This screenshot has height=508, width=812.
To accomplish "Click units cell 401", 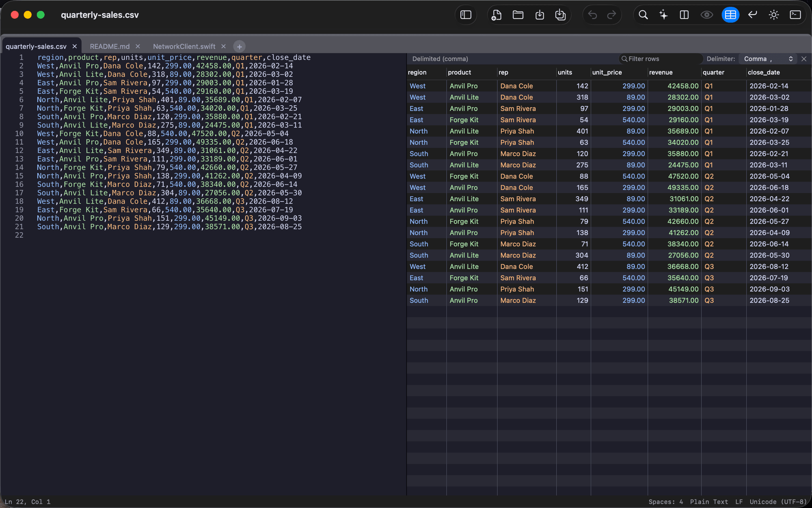I will click(x=582, y=131).
